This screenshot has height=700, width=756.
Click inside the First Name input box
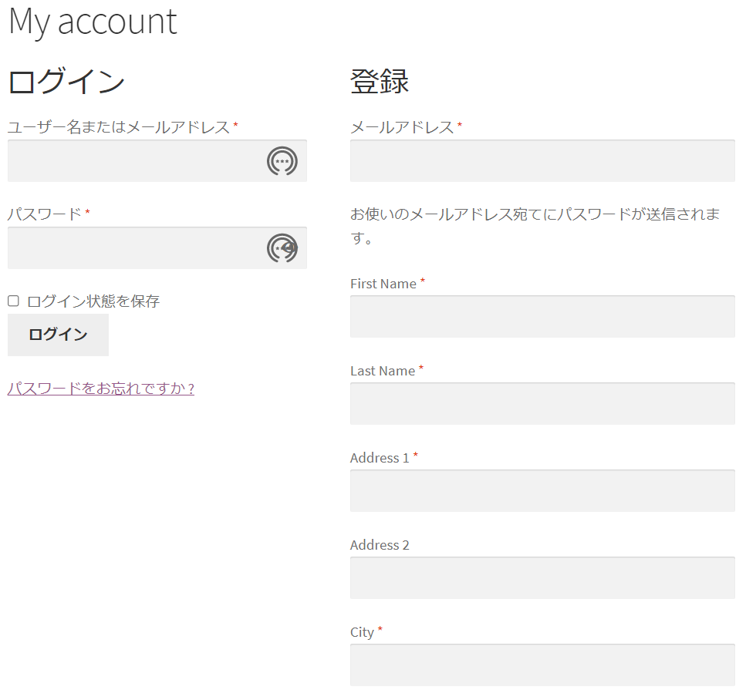coord(542,317)
